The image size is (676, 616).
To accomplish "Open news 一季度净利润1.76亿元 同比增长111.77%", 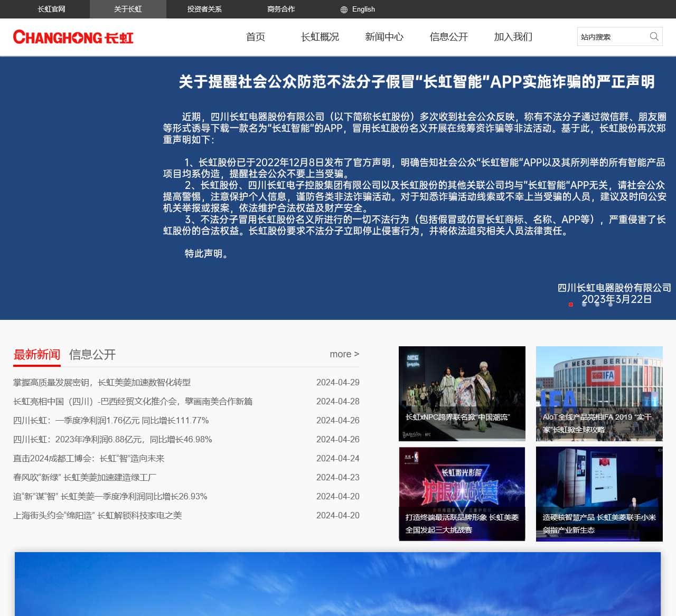I will pyautogui.click(x=111, y=420).
